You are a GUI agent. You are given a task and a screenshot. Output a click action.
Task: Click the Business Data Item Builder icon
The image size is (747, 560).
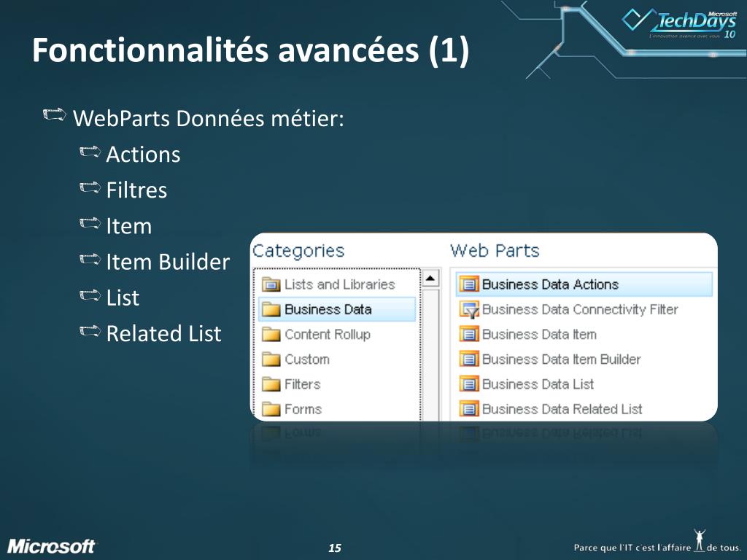coord(469,359)
